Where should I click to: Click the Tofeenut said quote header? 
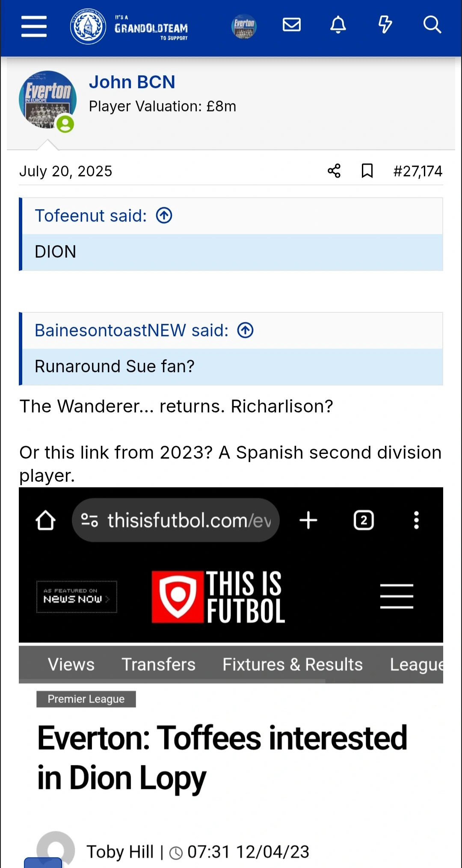tap(91, 216)
